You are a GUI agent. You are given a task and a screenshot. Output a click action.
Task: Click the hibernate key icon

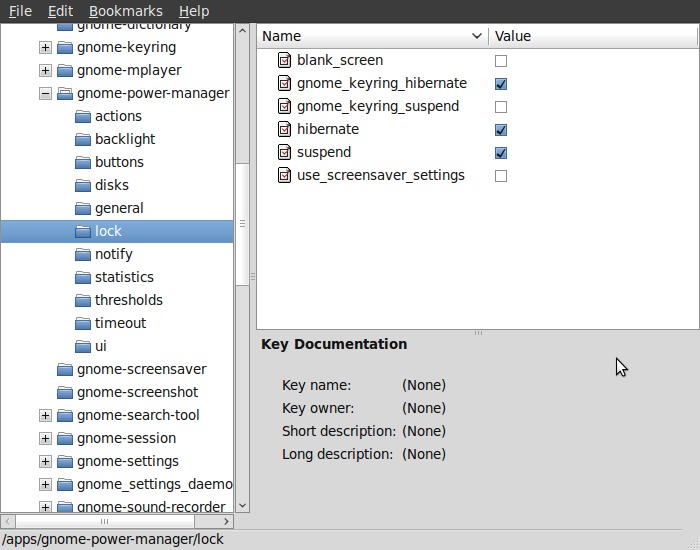tap(284, 129)
